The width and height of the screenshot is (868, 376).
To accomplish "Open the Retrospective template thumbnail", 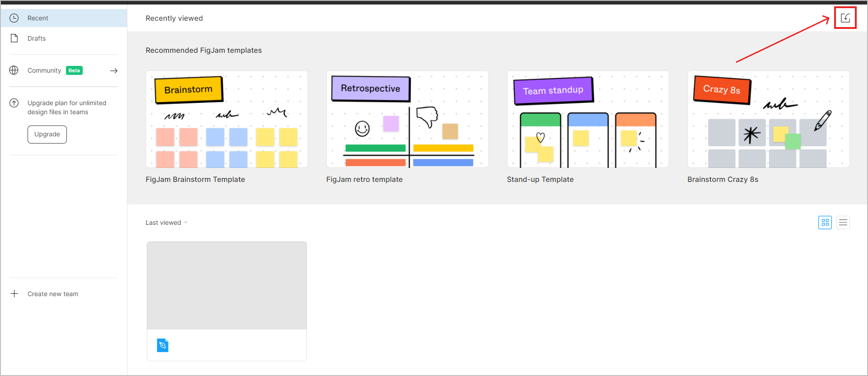I will tap(408, 119).
